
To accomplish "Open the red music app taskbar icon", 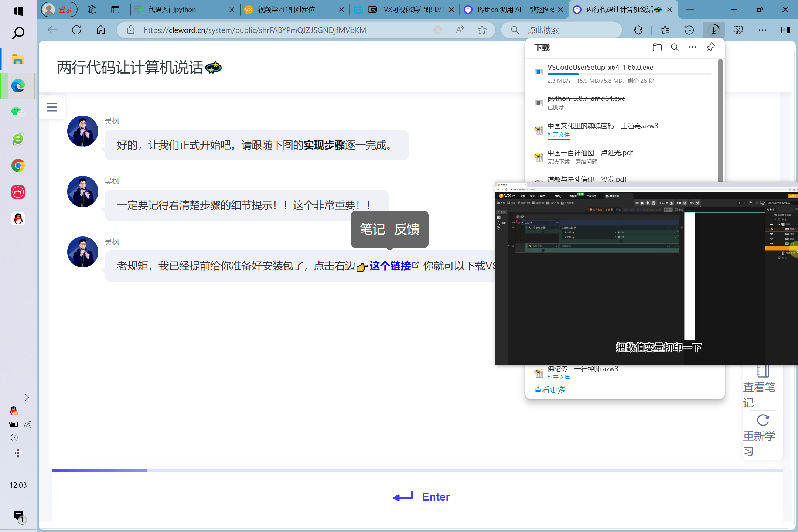I will click(x=18, y=192).
